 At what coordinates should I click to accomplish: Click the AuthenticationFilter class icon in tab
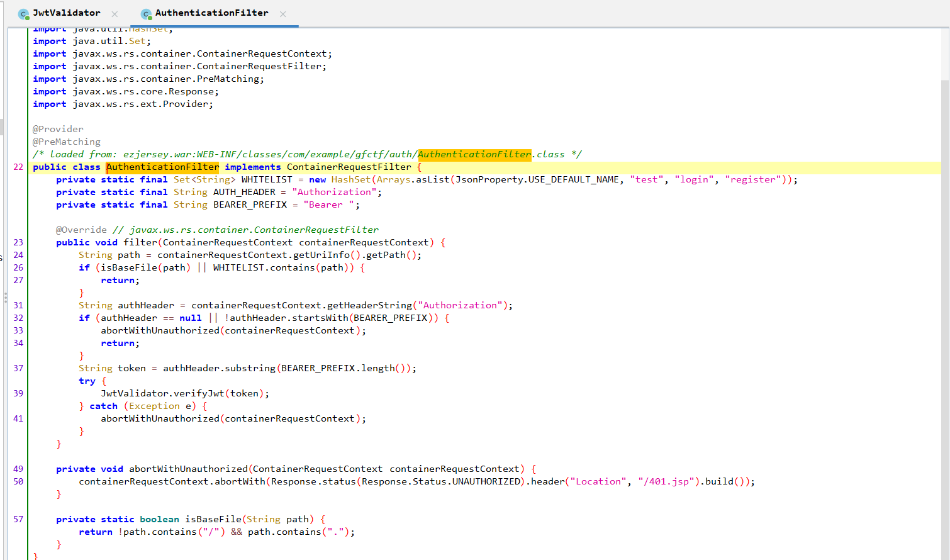[x=146, y=14]
